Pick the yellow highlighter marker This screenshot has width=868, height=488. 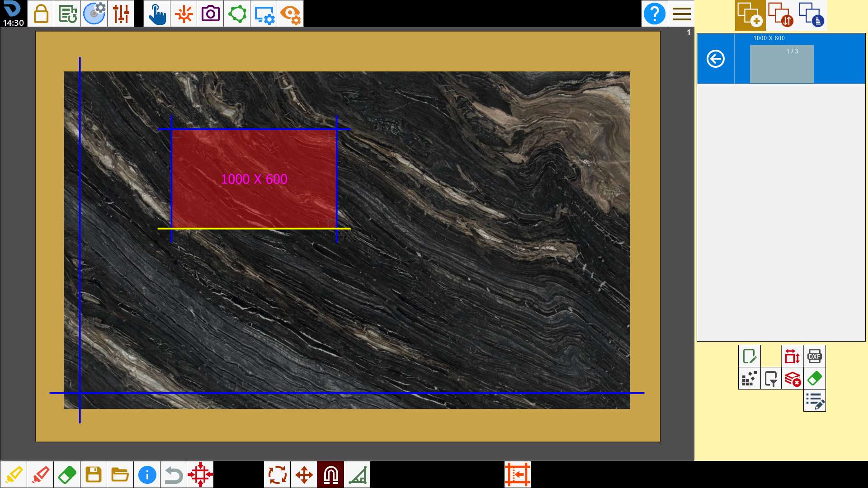[x=14, y=474]
